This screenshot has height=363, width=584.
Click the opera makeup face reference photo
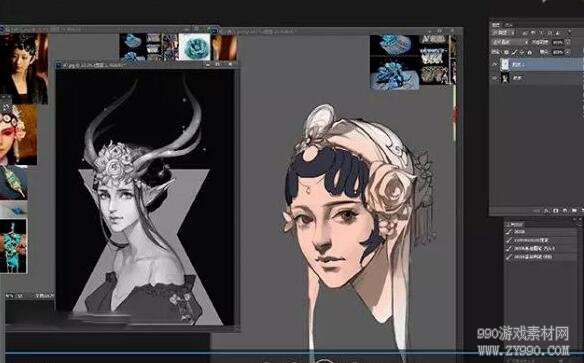tap(18, 135)
